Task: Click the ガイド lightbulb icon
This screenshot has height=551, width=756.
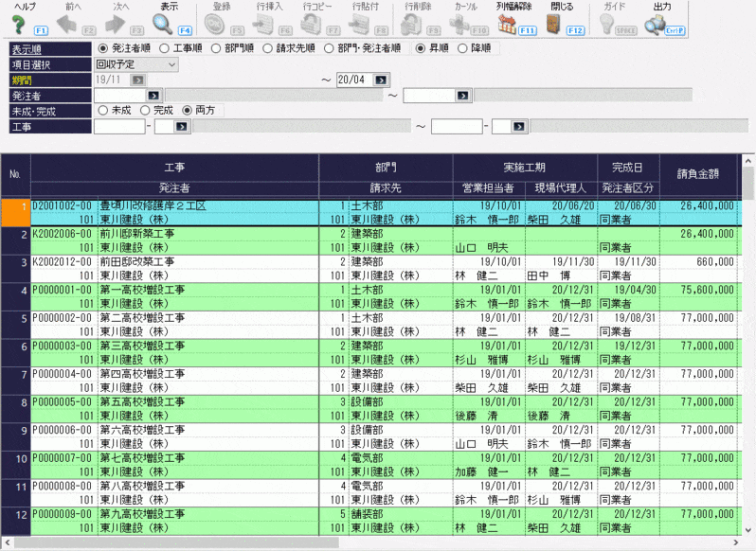Action: tap(606, 24)
